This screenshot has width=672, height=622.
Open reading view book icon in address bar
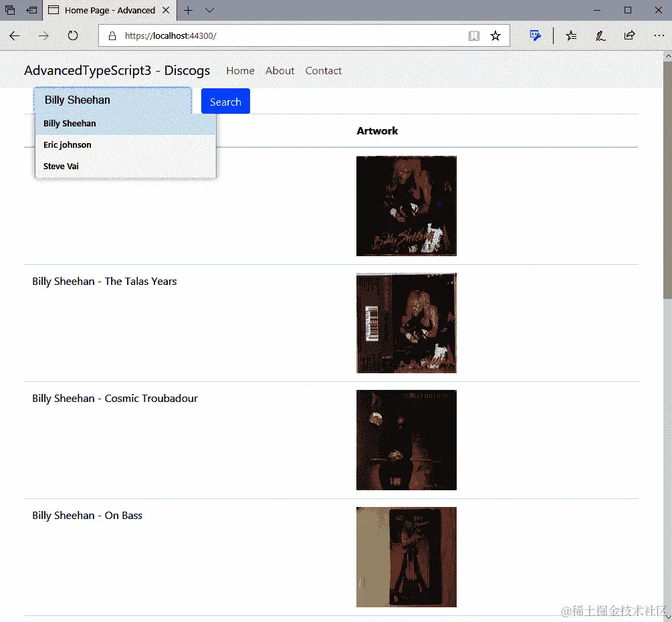coord(473,35)
